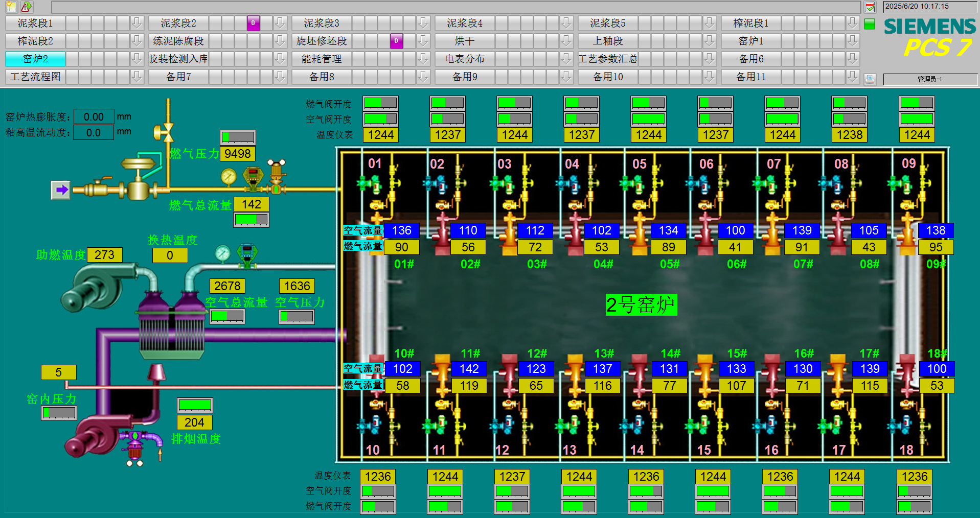Switch to the 烘干 section
The width and height of the screenshot is (980, 518).
464,41
